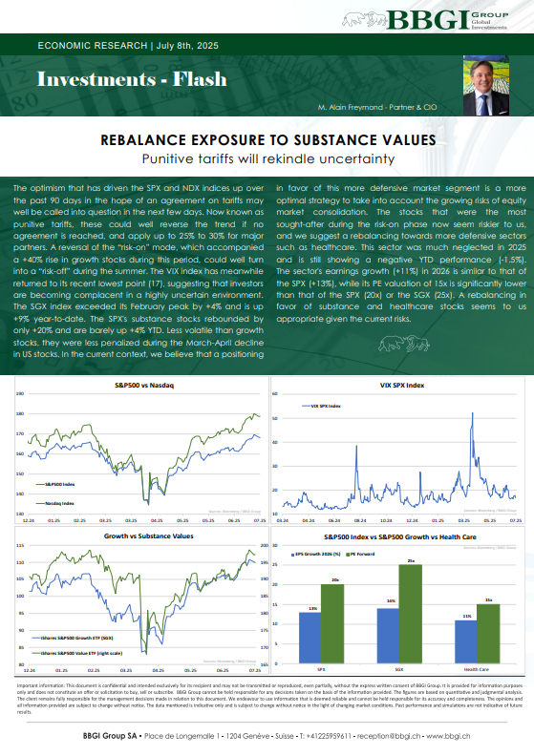Viewport: 534px width, 756px height.
Task: Click the SGX 25x green bar
Action: 410,614
